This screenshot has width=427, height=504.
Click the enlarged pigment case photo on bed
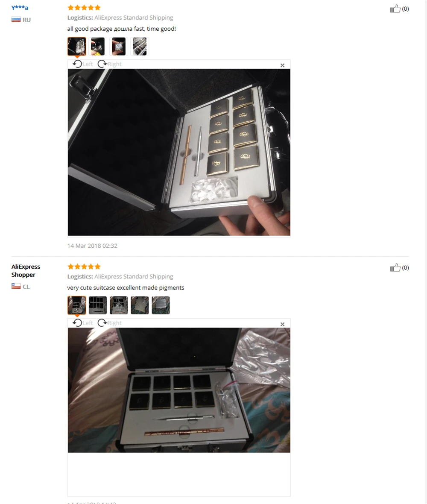point(179,390)
